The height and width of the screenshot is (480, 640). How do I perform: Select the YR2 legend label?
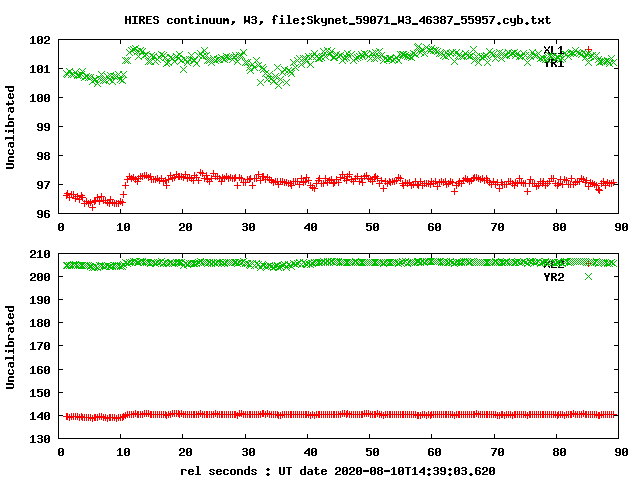[553, 277]
